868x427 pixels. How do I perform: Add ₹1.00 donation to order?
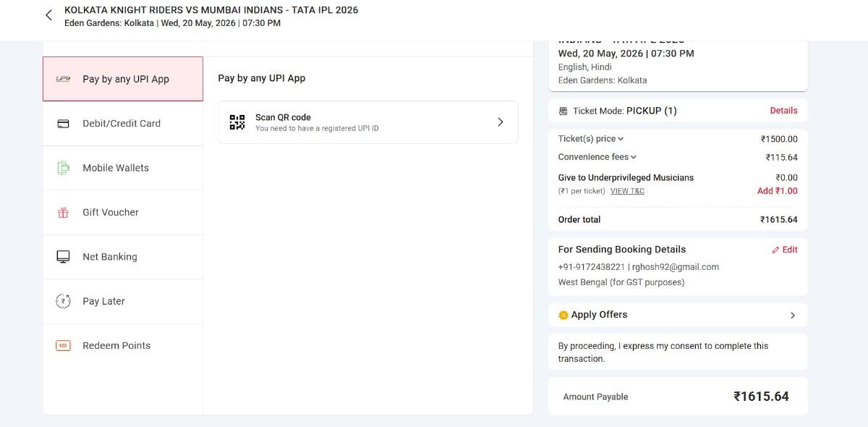pos(778,191)
